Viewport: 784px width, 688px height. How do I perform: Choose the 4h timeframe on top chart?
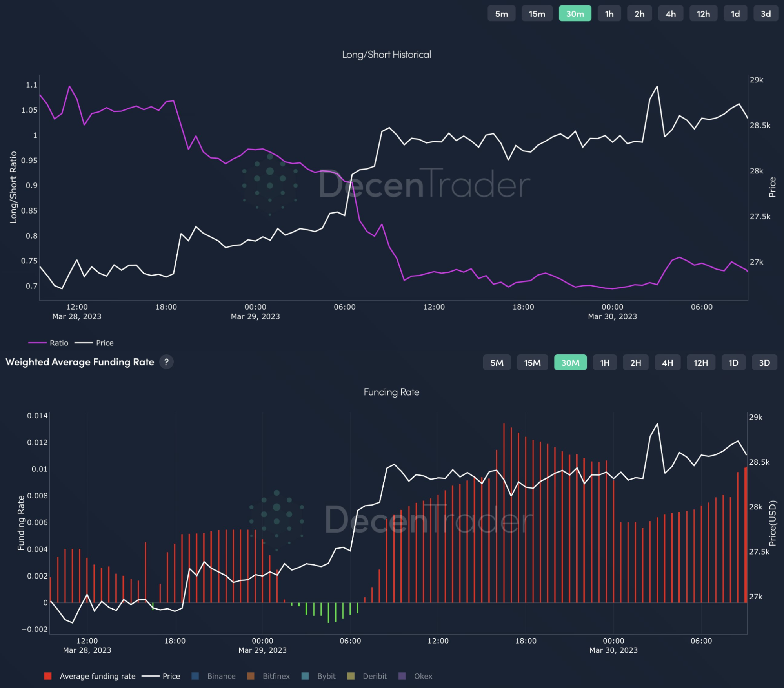671,14
